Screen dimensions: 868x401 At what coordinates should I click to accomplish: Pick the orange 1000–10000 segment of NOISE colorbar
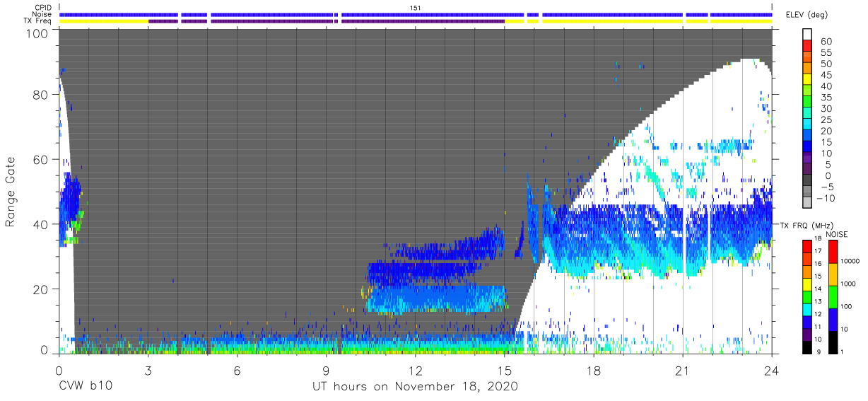834,274
